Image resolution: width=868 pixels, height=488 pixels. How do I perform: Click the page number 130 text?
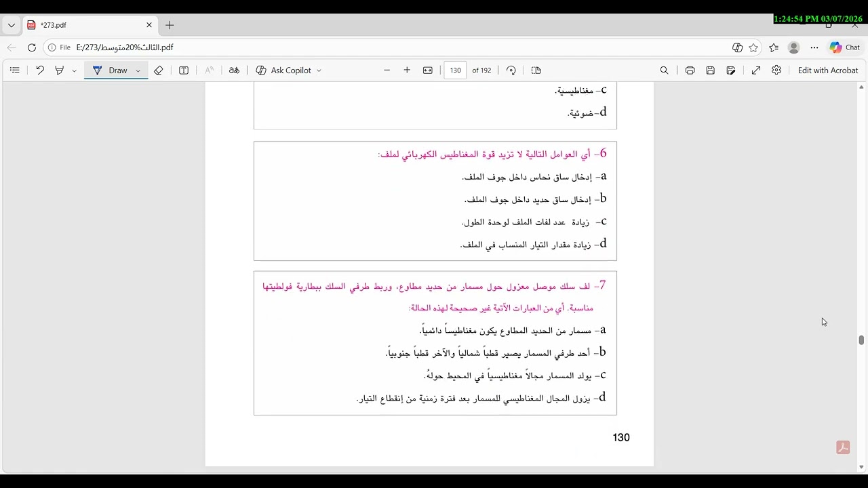point(621,438)
